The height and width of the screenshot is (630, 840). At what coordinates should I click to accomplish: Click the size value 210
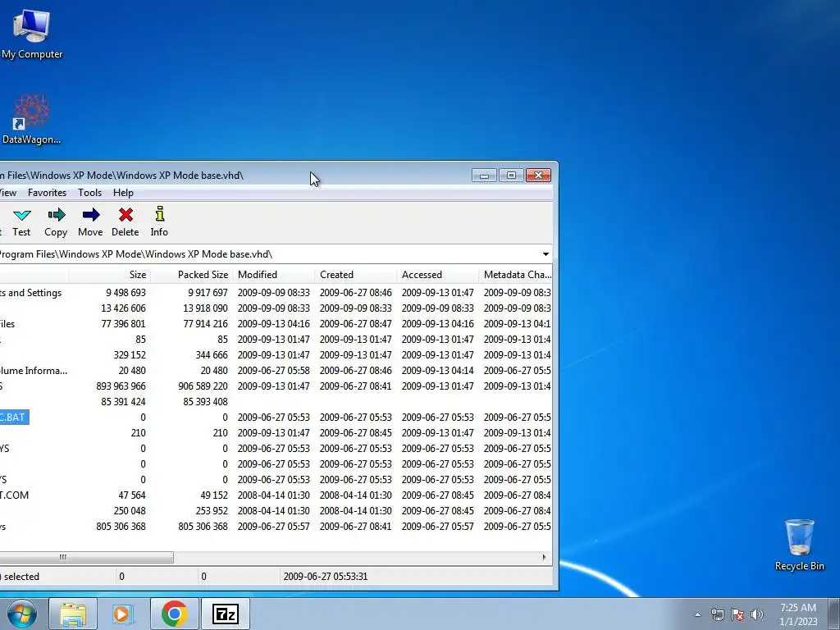point(138,433)
